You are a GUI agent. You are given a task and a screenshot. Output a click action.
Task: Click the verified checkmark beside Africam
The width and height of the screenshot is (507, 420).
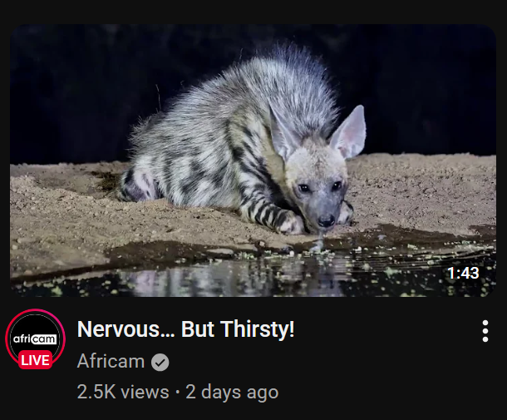point(160,362)
